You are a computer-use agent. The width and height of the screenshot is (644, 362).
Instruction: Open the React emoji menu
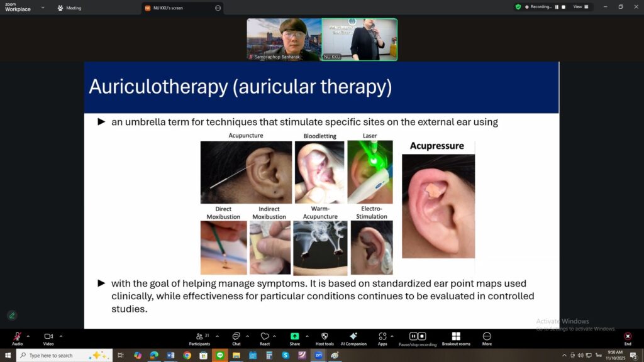[265, 337]
